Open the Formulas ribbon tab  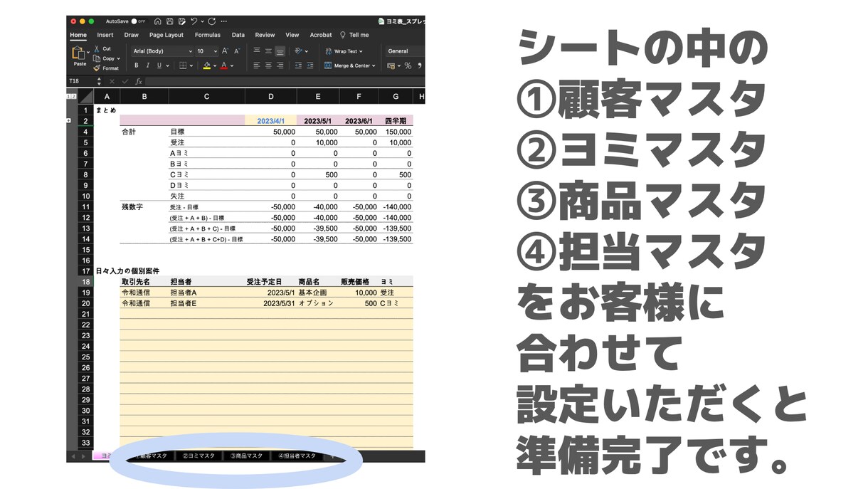click(x=208, y=35)
